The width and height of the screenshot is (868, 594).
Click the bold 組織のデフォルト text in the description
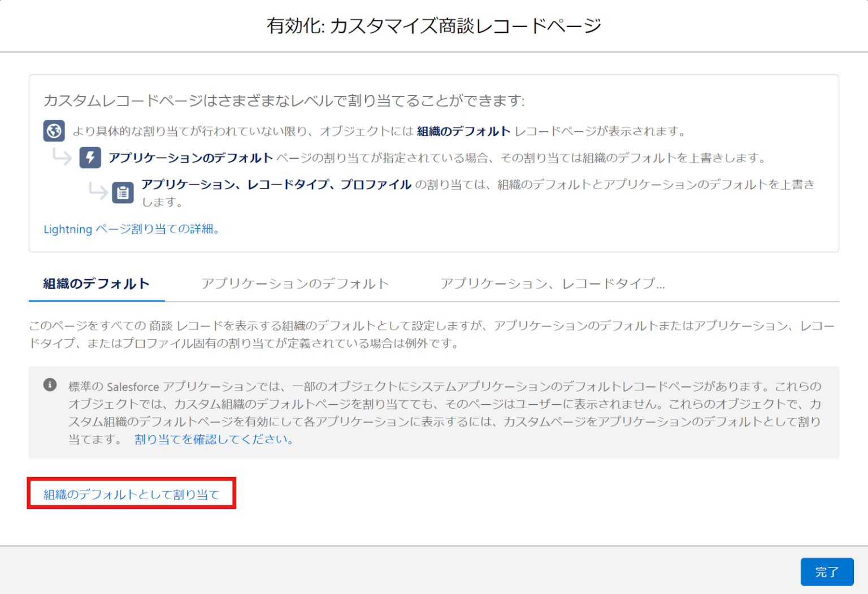pyautogui.click(x=463, y=131)
